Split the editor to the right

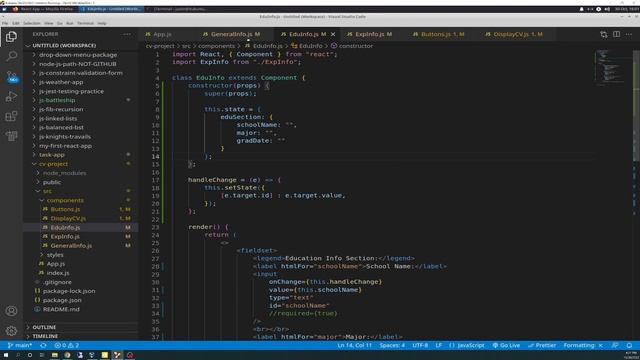click(x=616, y=34)
